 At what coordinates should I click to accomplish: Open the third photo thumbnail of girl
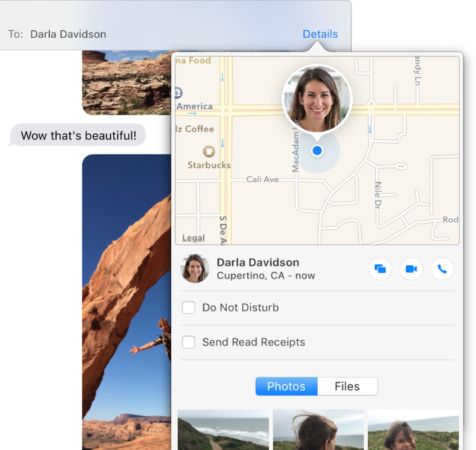(x=413, y=429)
